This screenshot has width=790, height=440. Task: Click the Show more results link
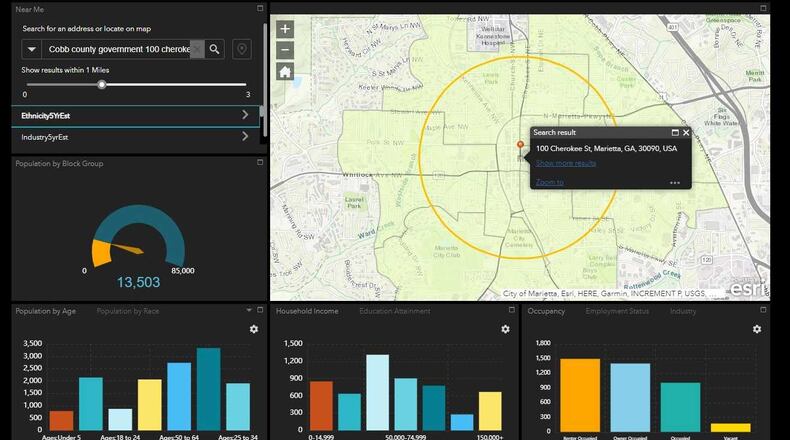point(565,163)
